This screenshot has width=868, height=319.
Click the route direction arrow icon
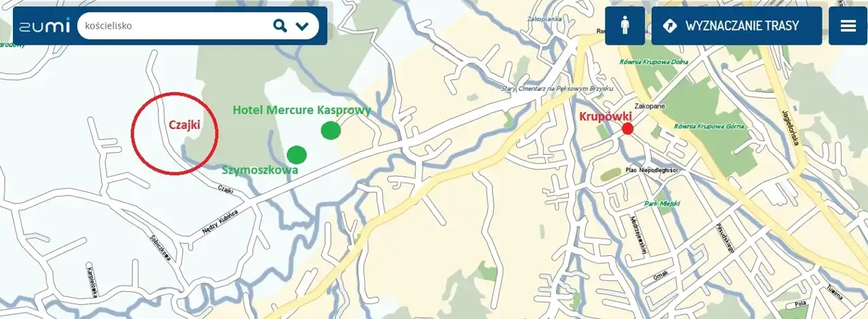(669, 26)
